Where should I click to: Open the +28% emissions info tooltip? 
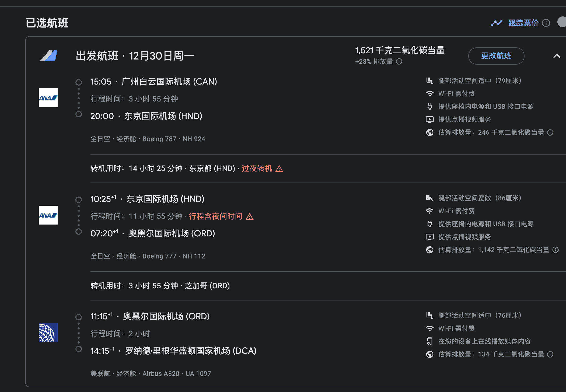[x=399, y=61]
